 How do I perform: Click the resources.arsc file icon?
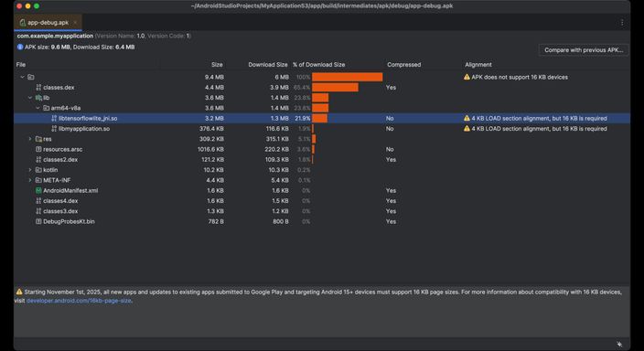click(x=38, y=149)
